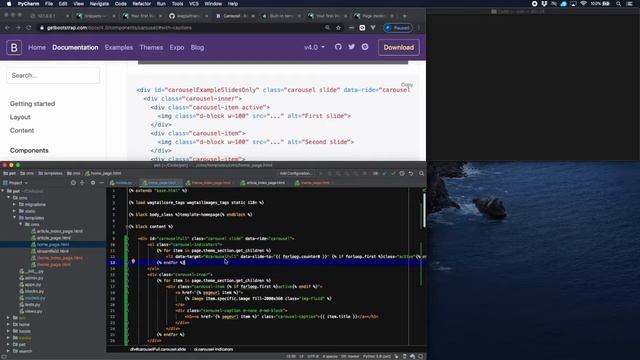Image resolution: width=640 pixels, height=360 pixels.
Task: Click Project panel settings gear icon
Action: (x=93, y=183)
